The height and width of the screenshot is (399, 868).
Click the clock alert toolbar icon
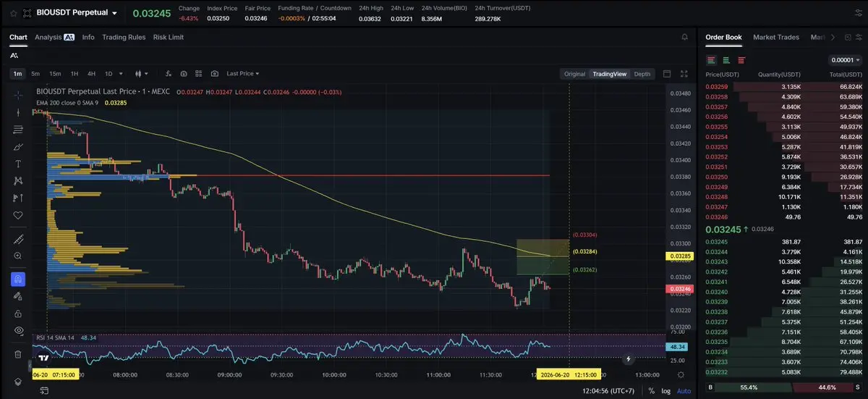[184, 74]
